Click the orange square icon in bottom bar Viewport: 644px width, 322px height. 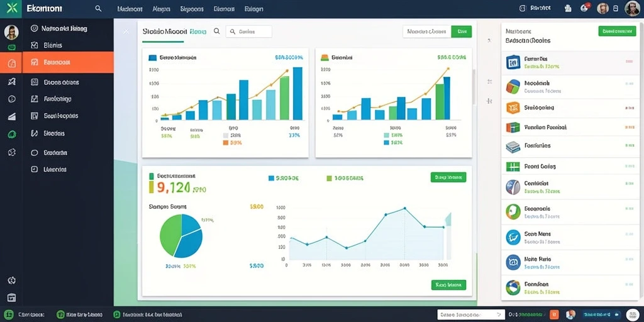click(554, 314)
